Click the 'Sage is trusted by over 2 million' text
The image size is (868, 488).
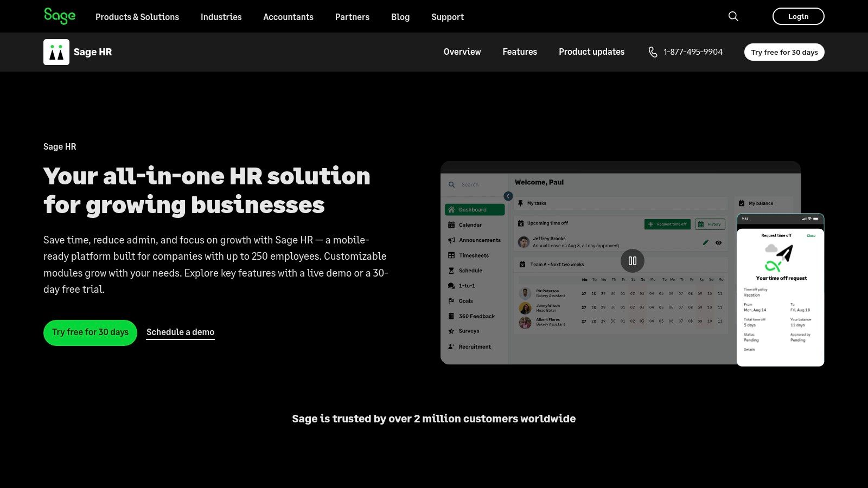pos(434,419)
